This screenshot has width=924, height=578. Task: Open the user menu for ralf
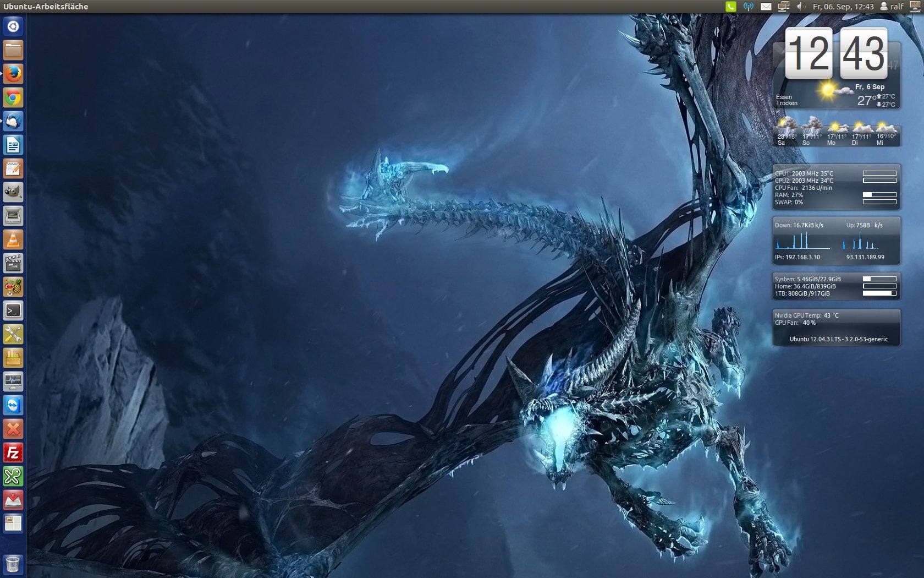892,7
